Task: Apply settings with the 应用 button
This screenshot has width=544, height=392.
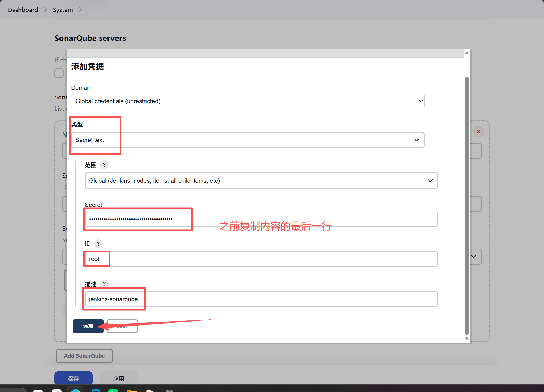Action: [x=119, y=379]
